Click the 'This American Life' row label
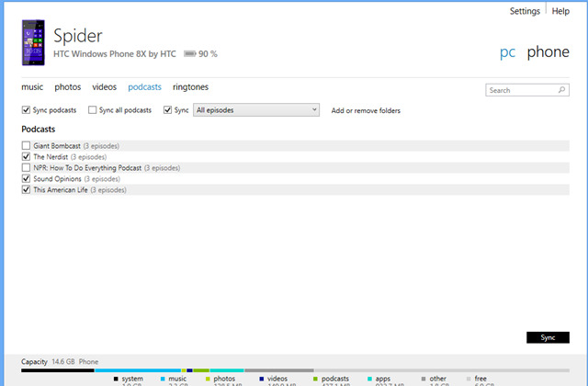Viewport: 588px width, 386px height. point(61,190)
